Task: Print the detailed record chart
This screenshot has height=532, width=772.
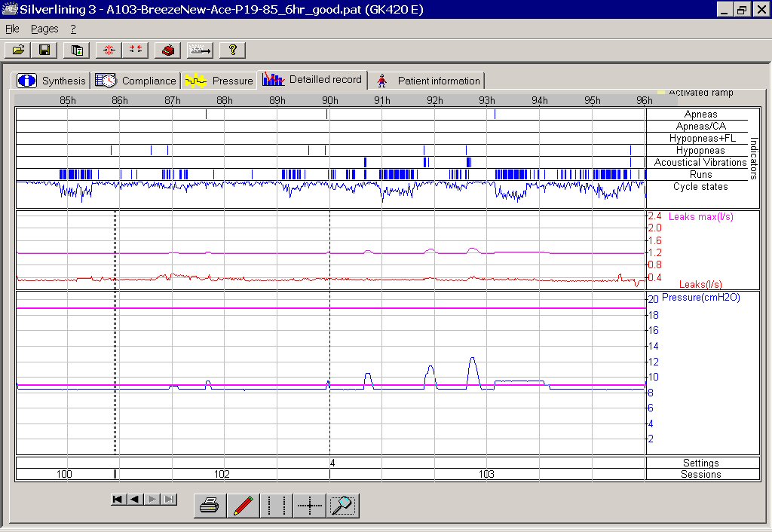Action: 210,506
